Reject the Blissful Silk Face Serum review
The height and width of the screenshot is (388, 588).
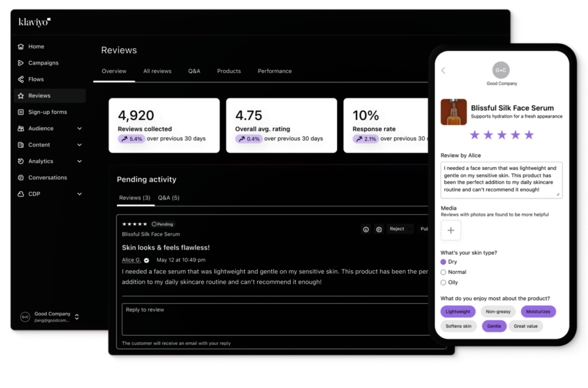pyautogui.click(x=397, y=228)
